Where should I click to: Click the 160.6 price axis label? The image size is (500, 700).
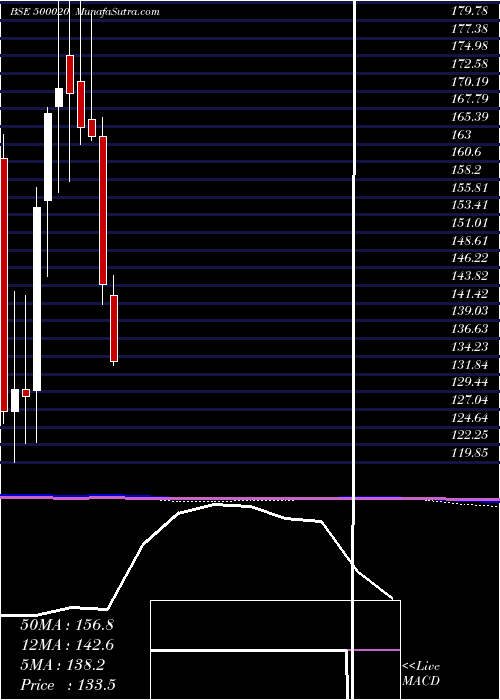[467, 152]
